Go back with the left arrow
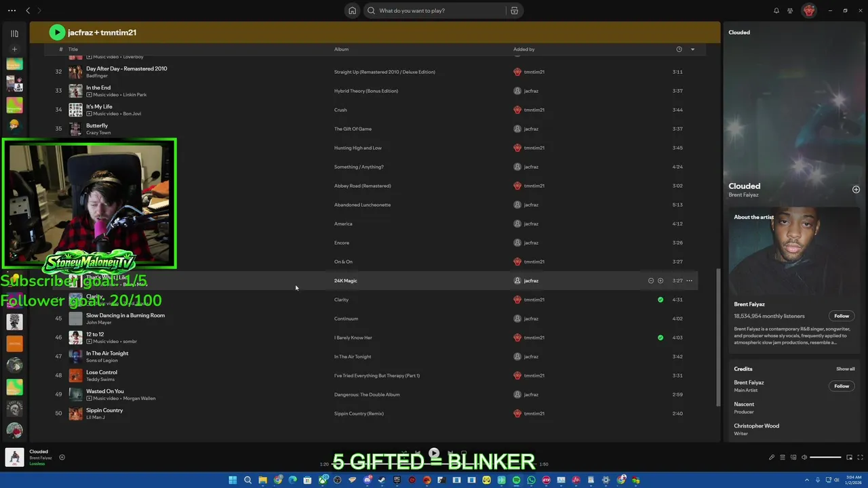 (28, 11)
